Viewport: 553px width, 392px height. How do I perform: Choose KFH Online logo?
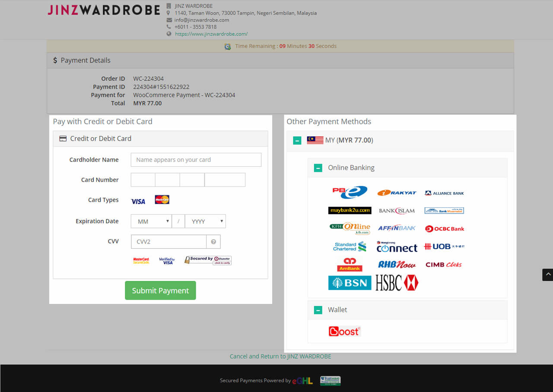click(x=350, y=228)
